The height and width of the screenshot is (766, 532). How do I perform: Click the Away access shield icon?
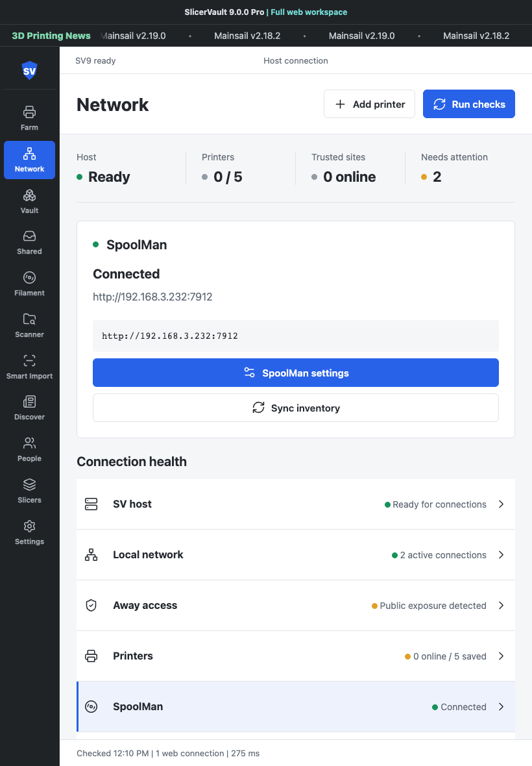[91, 605]
